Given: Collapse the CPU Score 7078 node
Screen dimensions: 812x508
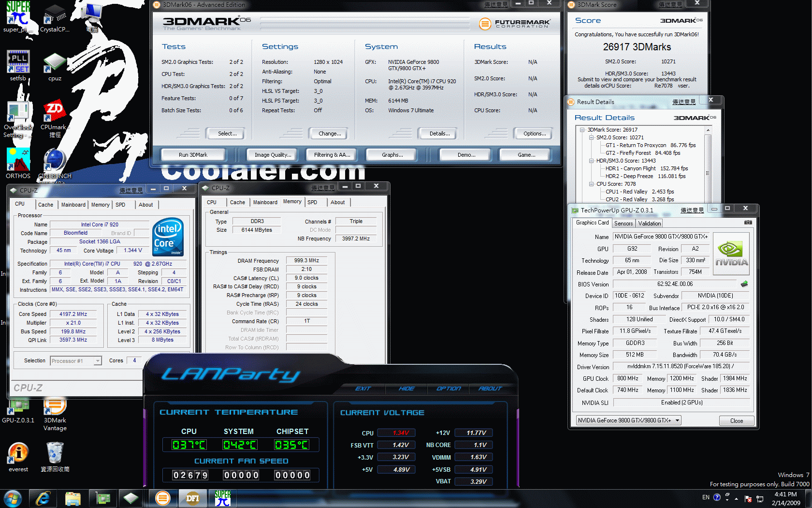Looking at the screenshot, I should click(591, 184).
